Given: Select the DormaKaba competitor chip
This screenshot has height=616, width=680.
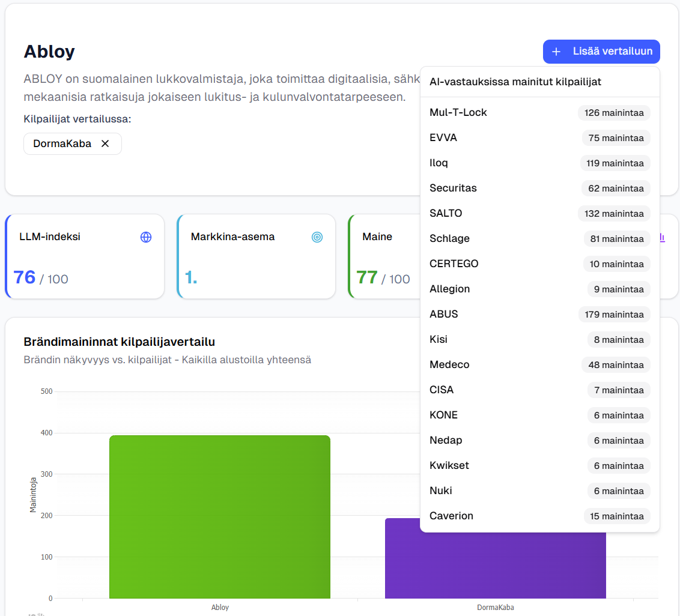Looking at the screenshot, I should (62, 143).
